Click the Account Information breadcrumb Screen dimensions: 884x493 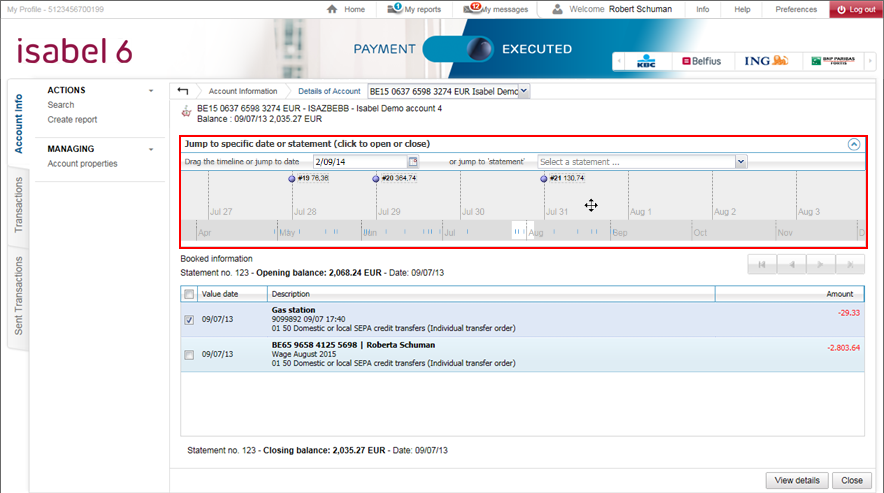243,91
